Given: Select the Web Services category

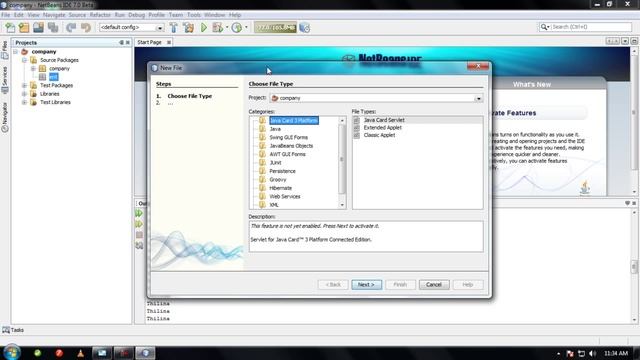Looking at the screenshot, I should pos(284,197).
